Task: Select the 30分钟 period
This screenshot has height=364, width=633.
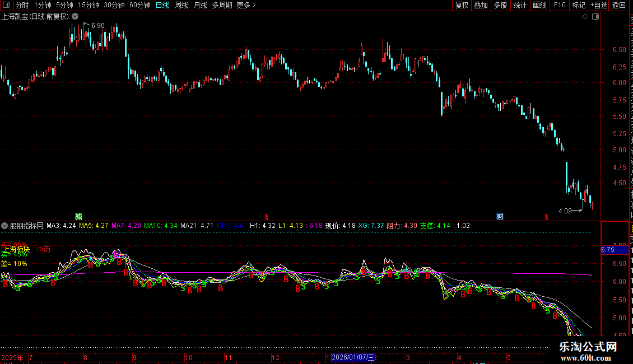Action: click(114, 5)
